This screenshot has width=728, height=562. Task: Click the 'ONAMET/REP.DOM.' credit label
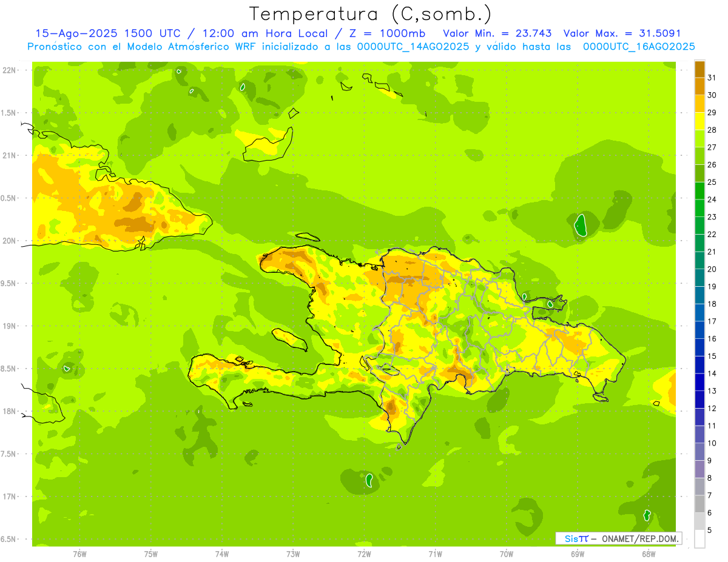[641, 538]
